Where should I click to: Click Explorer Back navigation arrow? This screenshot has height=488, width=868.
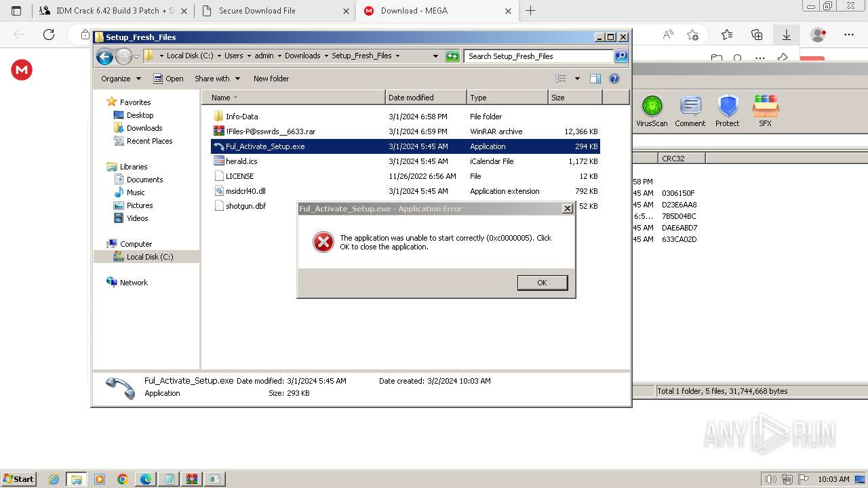click(x=104, y=56)
